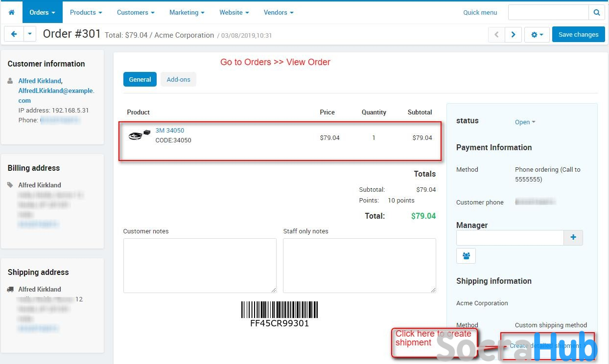Click into the Staff only notes text area

[x=359, y=266]
